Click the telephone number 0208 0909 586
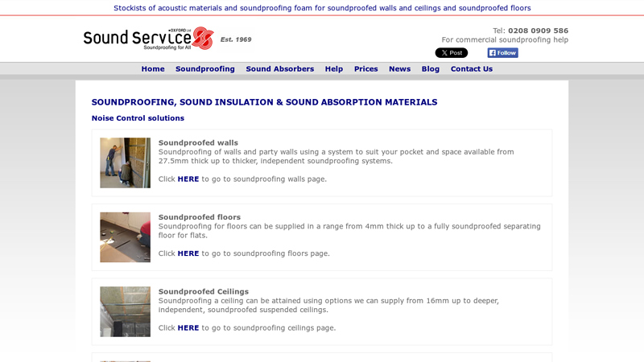Screen dimensions: 644x362 pos(538,31)
